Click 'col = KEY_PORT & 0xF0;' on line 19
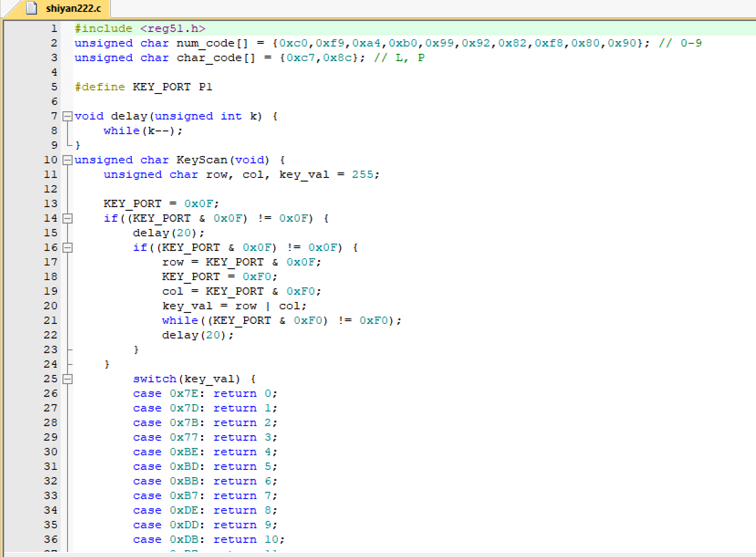The image size is (756, 557). pos(242,292)
